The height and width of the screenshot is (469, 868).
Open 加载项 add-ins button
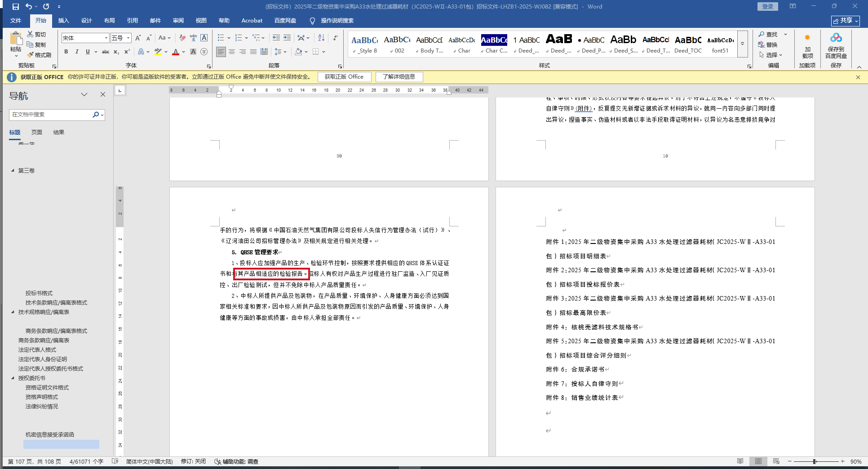click(807, 46)
